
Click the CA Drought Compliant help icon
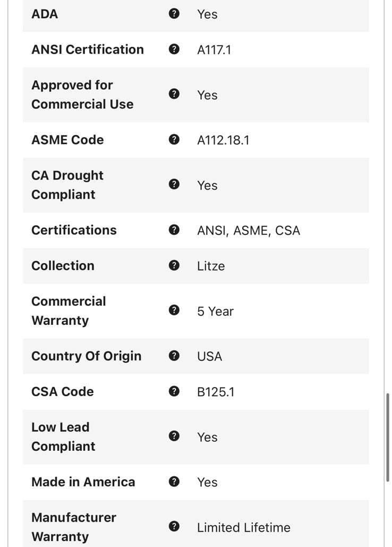pyautogui.click(x=174, y=184)
